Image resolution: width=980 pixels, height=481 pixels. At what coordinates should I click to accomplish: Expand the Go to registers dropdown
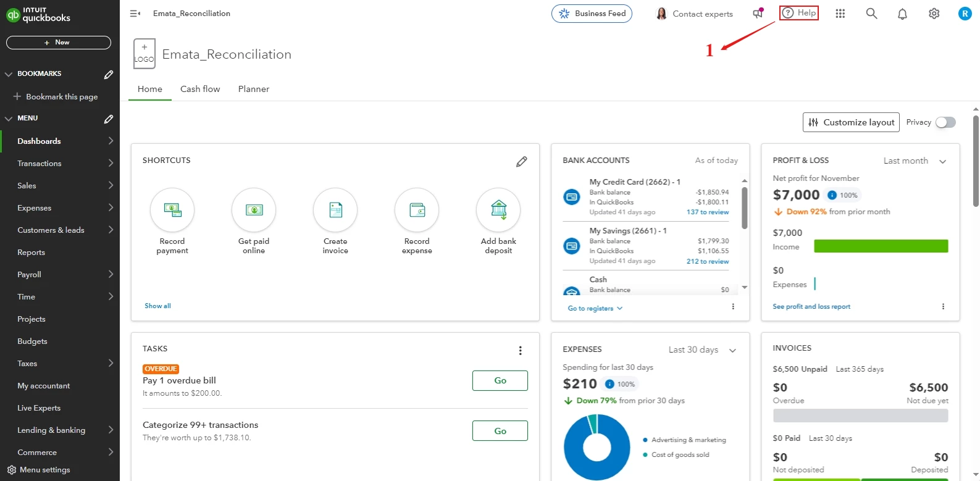point(595,308)
